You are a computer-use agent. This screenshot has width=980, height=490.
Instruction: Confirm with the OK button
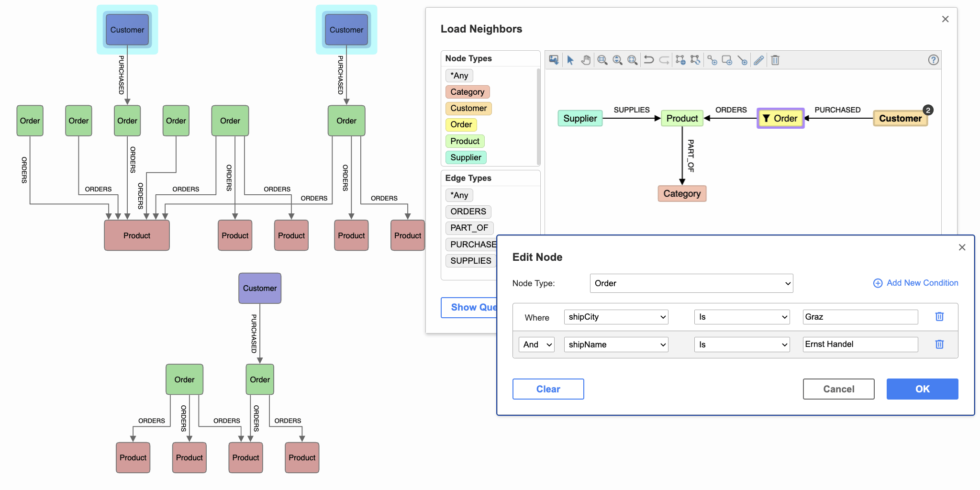(x=923, y=389)
